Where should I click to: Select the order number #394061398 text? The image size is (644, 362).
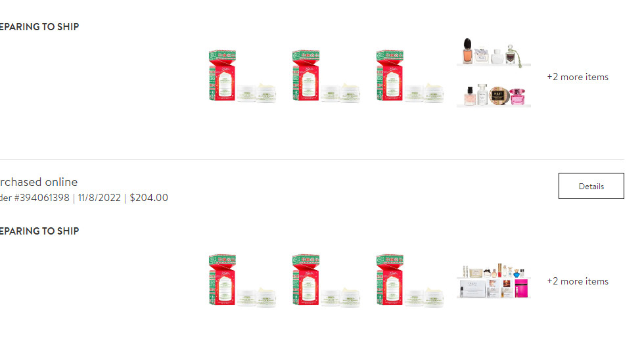[x=34, y=197]
